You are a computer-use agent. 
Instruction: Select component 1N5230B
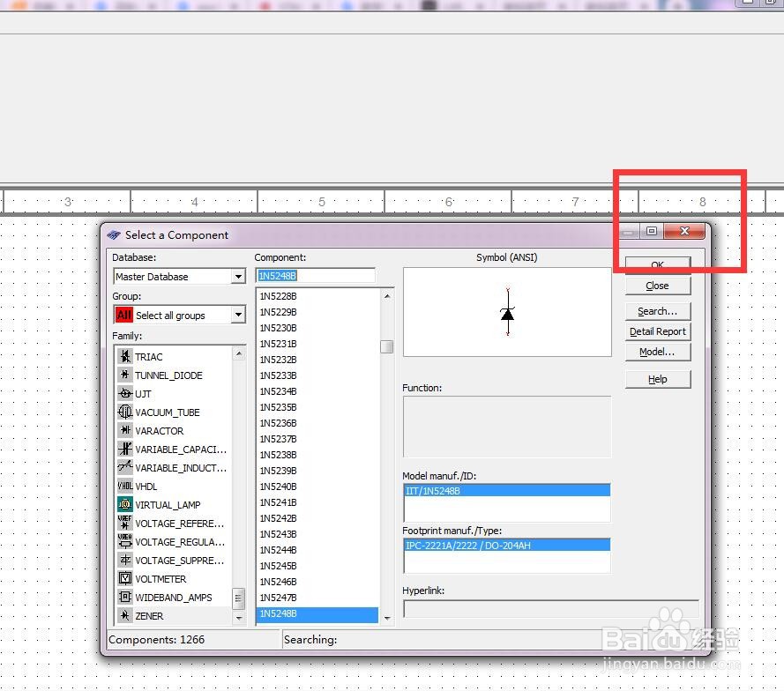point(278,328)
